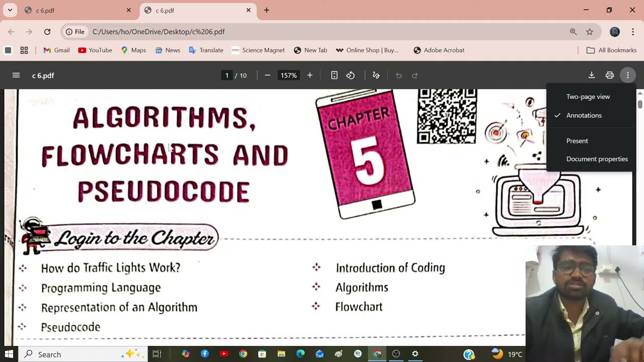The height and width of the screenshot is (362, 644).
Task: Zoom out using the minus button
Action: pyautogui.click(x=268, y=75)
